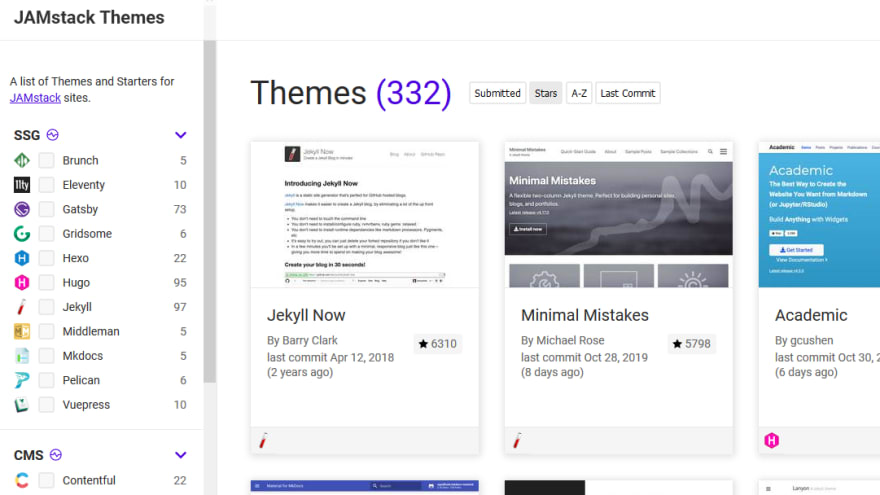Toggle the Hexo filter checkbox
880x495 pixels.
(47, 258)
